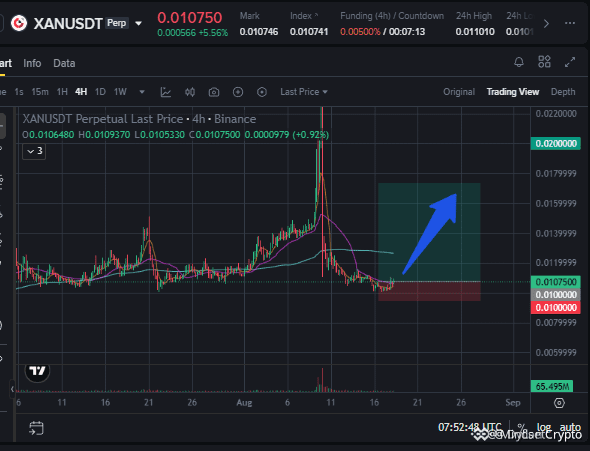Viewport: 590px width, 451px height.
Task: Toggle percentage scale mode
Action: (x=521, y=428)
